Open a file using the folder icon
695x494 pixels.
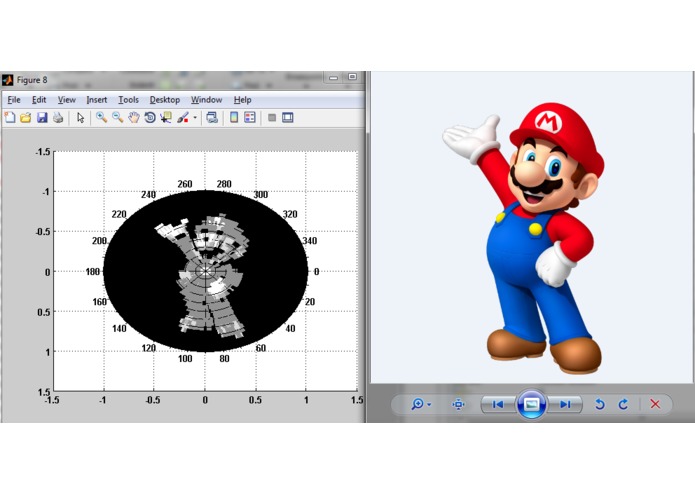(26, 117)
